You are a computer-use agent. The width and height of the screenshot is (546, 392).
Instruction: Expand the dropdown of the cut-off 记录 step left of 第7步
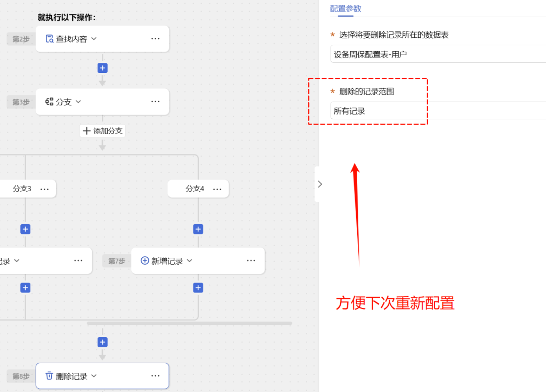(x=17, y=260)
